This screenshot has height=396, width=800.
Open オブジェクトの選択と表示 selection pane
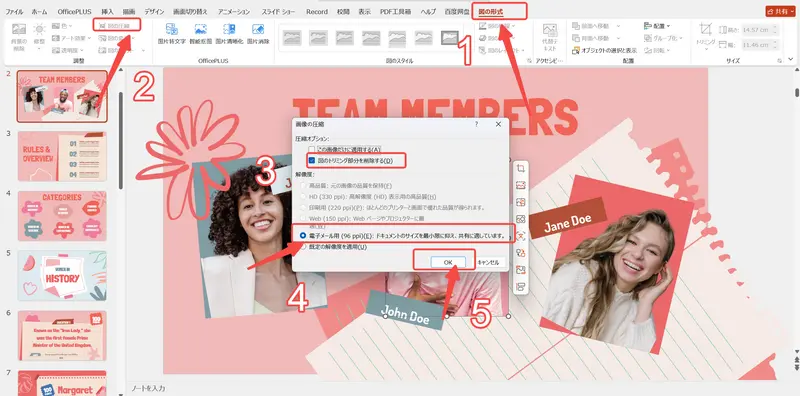point(605,51)
